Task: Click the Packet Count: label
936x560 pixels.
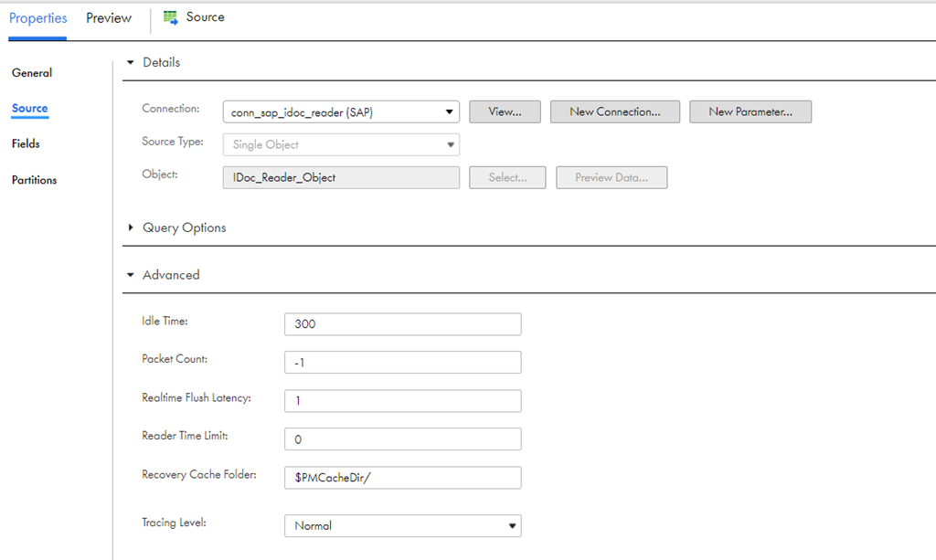Action: (x=175, y=359)
